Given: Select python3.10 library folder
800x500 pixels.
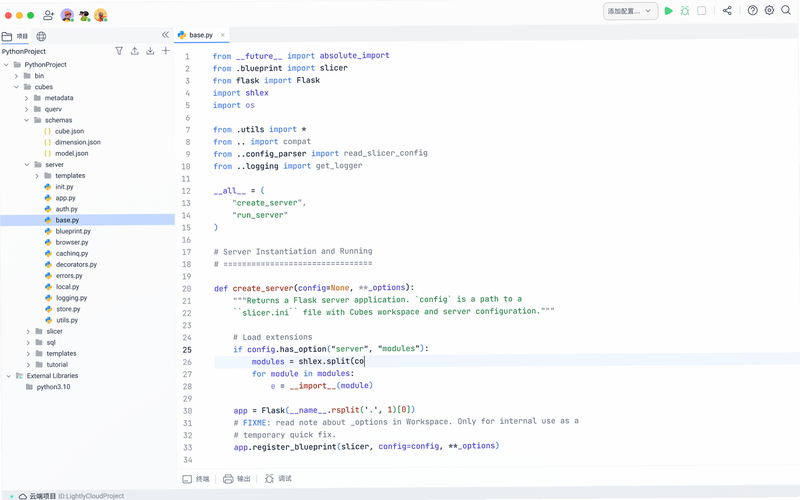Looking at the screenshot, I should (48, 387).
